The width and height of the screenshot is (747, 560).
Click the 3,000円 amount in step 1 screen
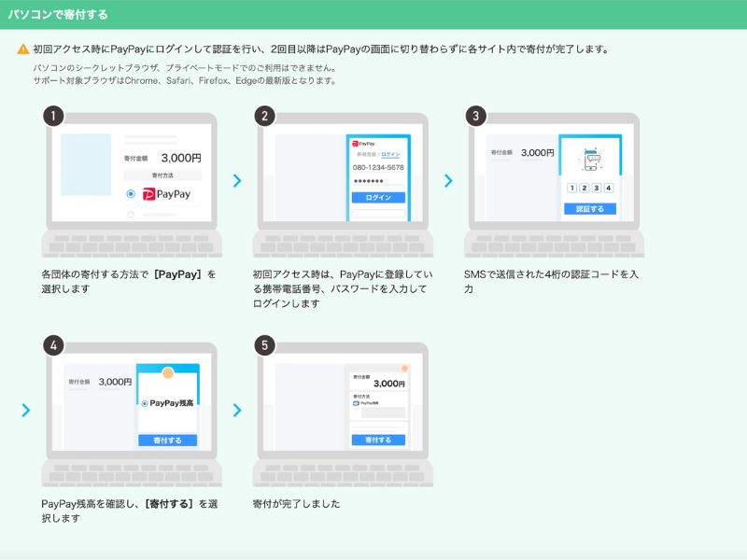point(181,158)
